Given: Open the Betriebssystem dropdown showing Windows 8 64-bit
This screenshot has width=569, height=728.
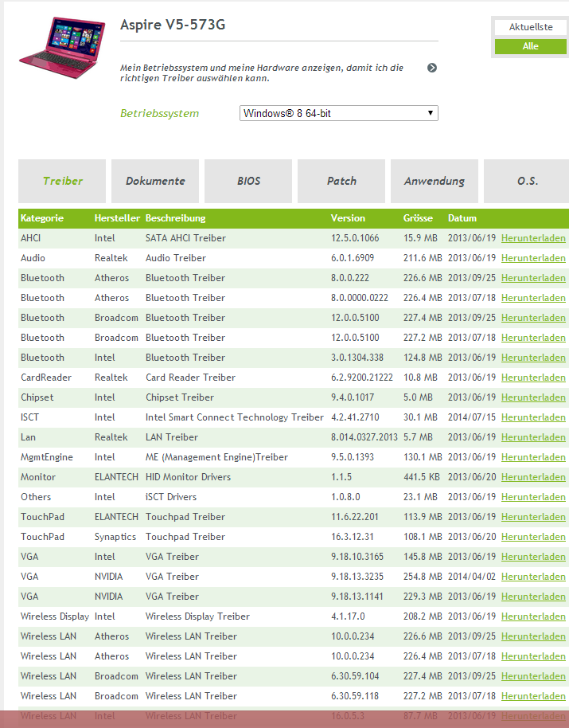Looking at the screenshot, I should coord(338,113).
